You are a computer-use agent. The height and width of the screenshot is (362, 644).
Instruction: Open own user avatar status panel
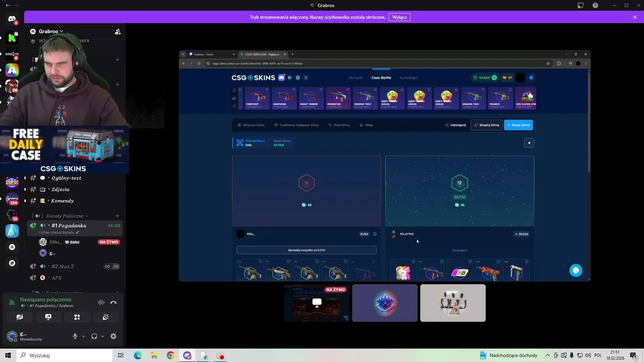click(x=12, y=336)
